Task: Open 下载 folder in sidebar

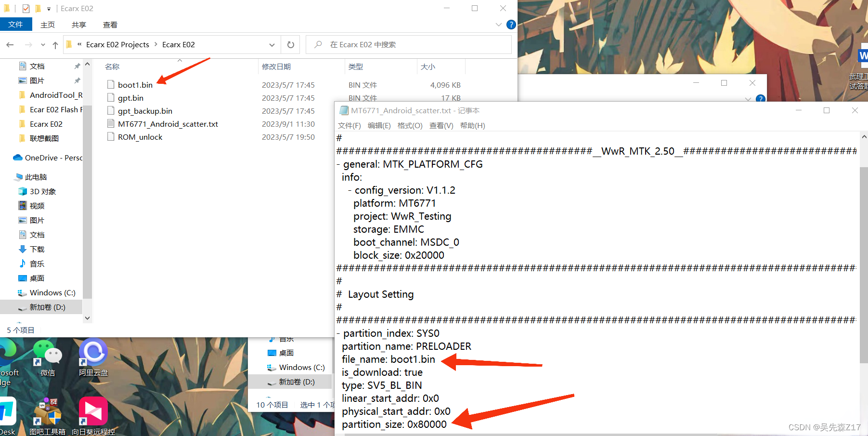Action: coord(37,250)
